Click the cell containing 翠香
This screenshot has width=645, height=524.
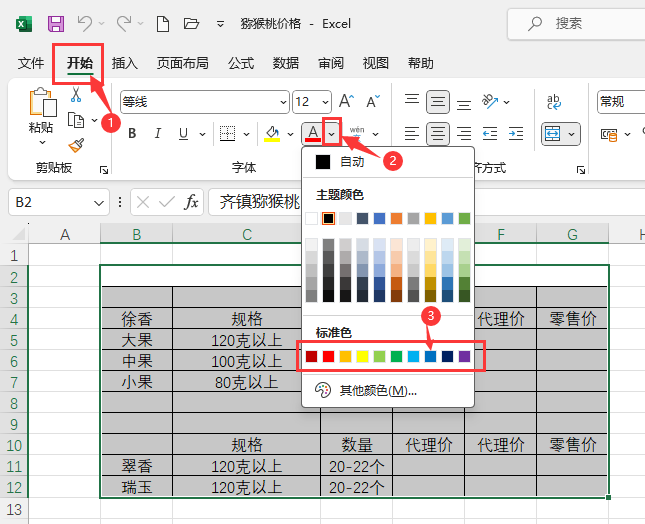(137, 466)
